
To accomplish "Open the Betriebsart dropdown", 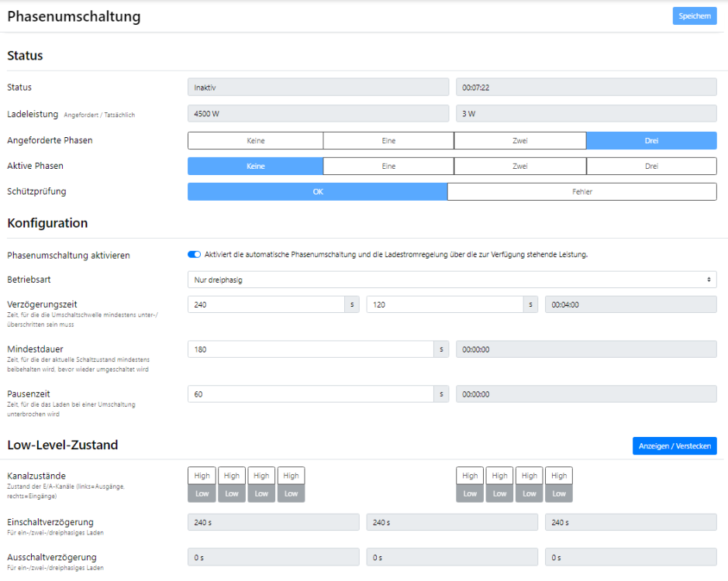I will (451, 280).
